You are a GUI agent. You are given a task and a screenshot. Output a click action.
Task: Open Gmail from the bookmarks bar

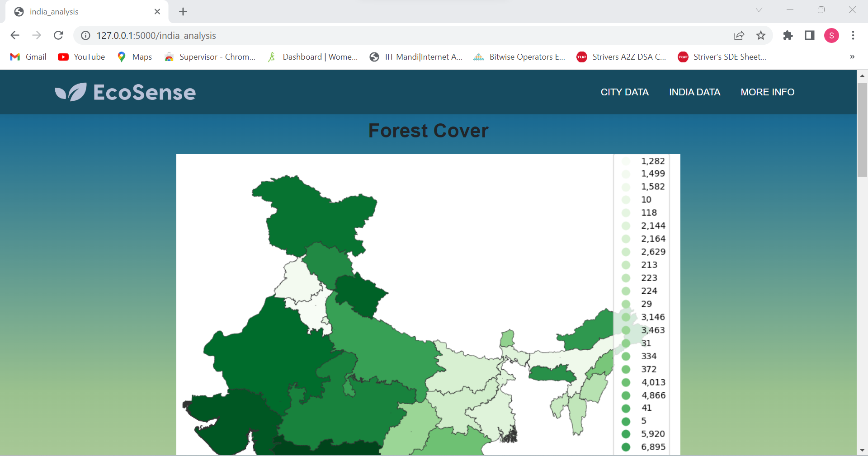[x=28, y=57]
